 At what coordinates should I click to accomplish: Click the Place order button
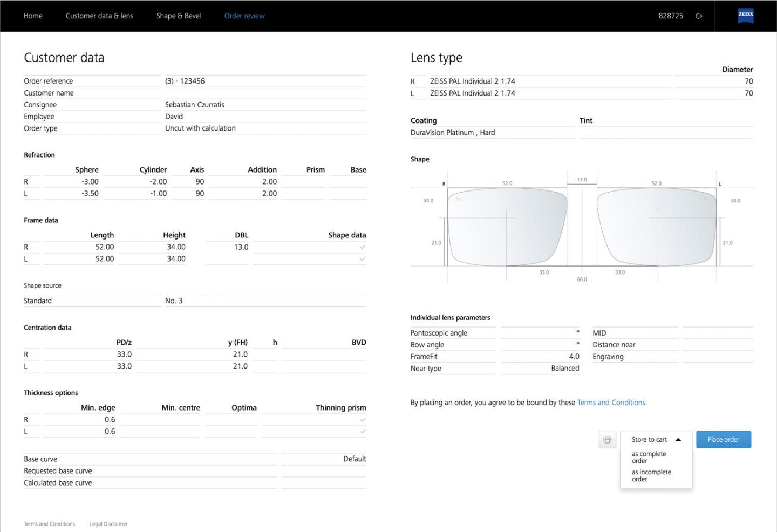pyautogui.click(x=723, y=439)
